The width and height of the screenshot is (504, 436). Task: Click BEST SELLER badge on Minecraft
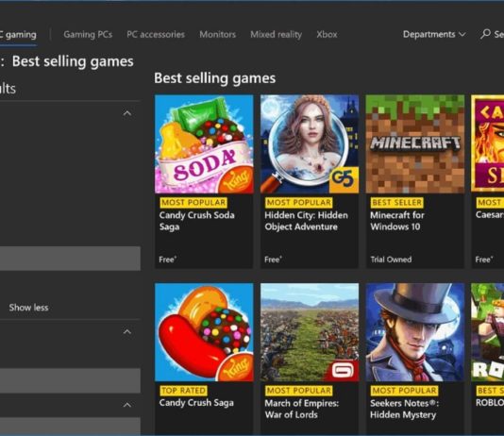[397, 202]
